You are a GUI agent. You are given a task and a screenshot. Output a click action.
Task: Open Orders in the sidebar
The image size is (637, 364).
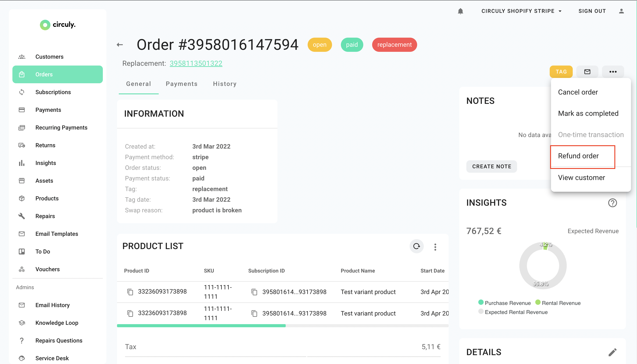[58, 74]
